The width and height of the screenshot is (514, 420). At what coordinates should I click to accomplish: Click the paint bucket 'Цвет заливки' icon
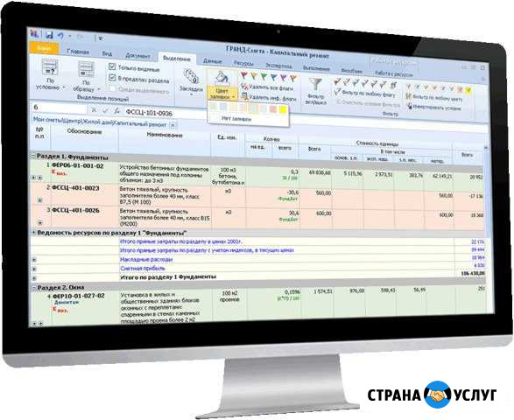222,78
